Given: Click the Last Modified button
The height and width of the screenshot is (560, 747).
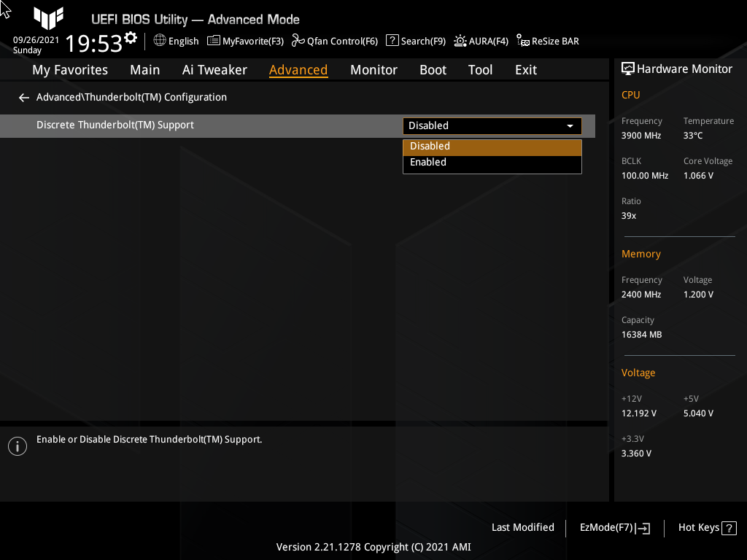Looking at the screenshot, I should (522, 527).
